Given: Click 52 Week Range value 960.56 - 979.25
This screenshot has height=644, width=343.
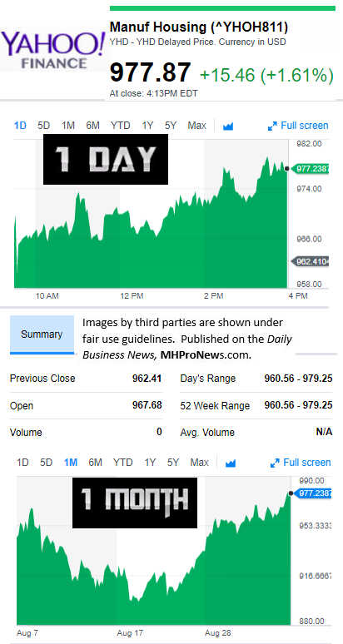Looking at the screenshot, I should (298, 405).
